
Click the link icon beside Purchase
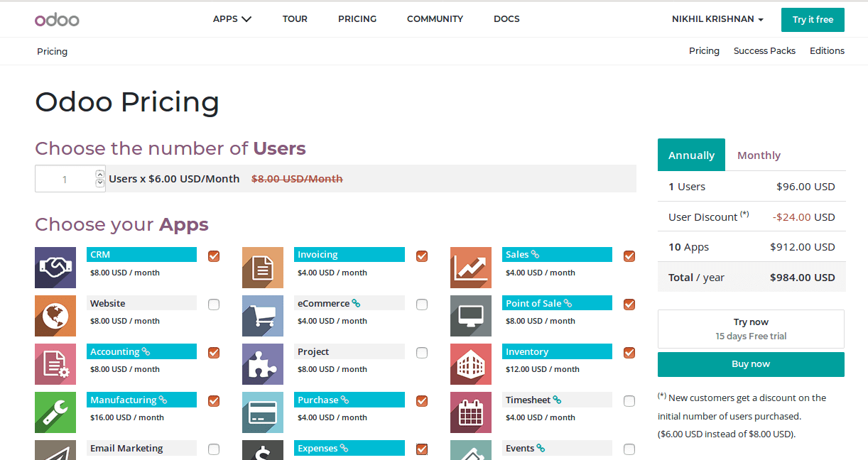pos(345,400)
